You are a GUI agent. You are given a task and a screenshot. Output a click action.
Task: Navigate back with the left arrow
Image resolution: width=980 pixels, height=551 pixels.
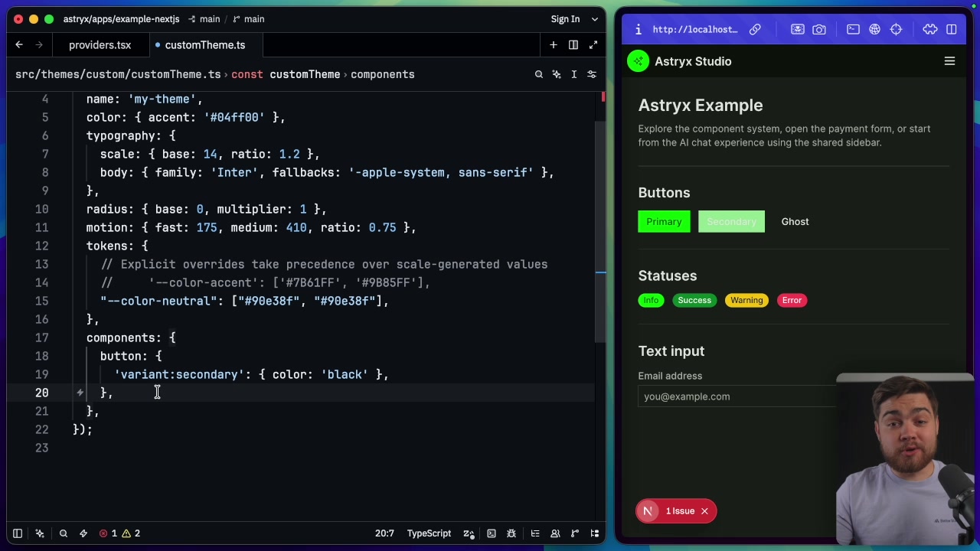[19, 45]
